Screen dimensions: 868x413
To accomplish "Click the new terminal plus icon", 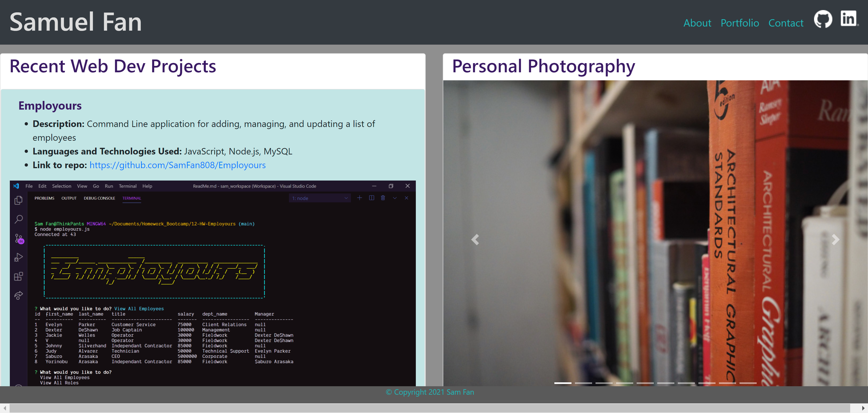I will point(360,198).
